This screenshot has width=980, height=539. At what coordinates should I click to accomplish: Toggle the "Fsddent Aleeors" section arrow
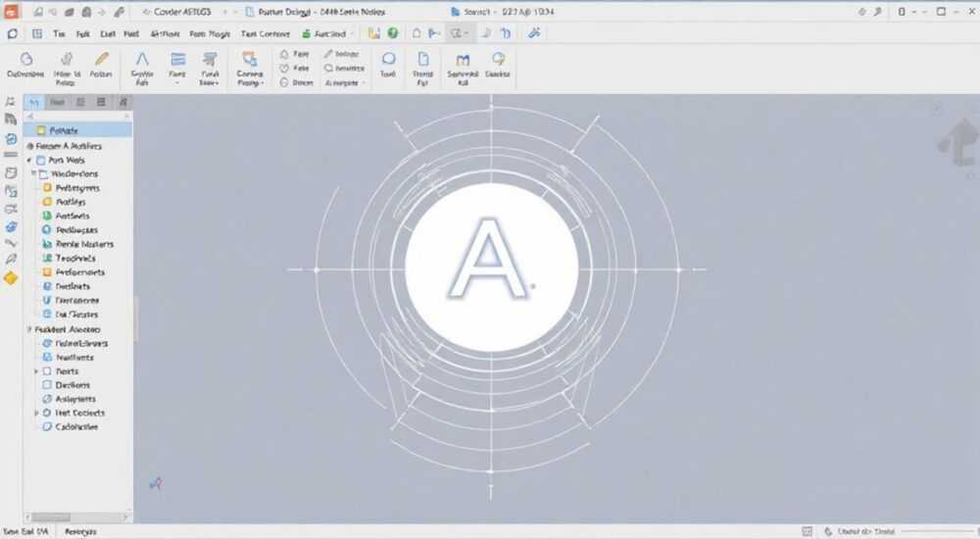pos(28,329)
